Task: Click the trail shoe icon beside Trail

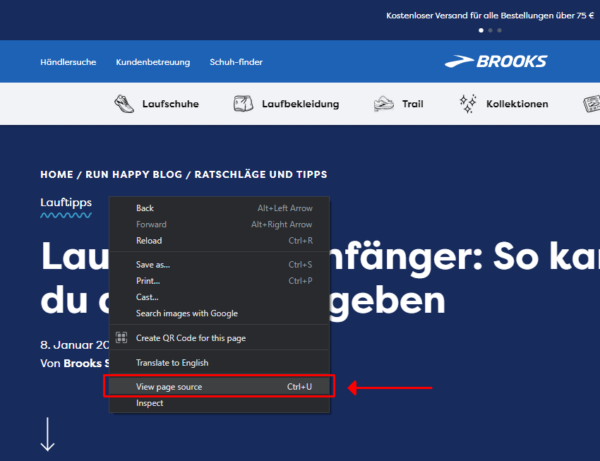Action: (384, 104)
